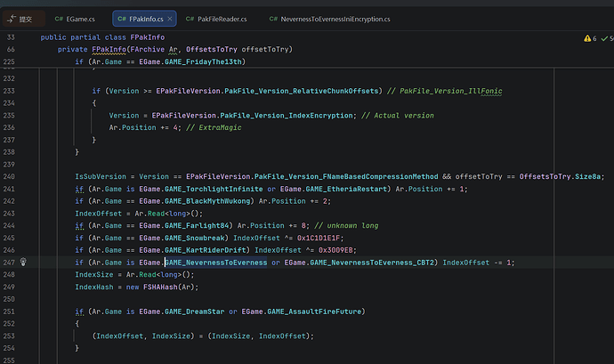
Task: Click the commit branch icon beside 提交
Action: point(12,19)
